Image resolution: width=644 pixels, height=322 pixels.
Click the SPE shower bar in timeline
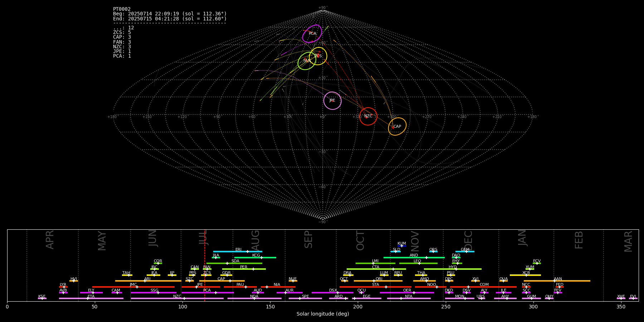click(305, 298)
